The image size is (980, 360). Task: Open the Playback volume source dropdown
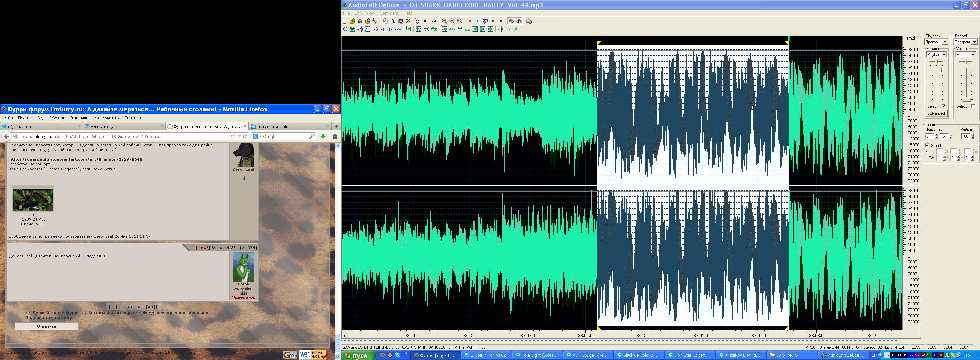[x=944, y=54]
